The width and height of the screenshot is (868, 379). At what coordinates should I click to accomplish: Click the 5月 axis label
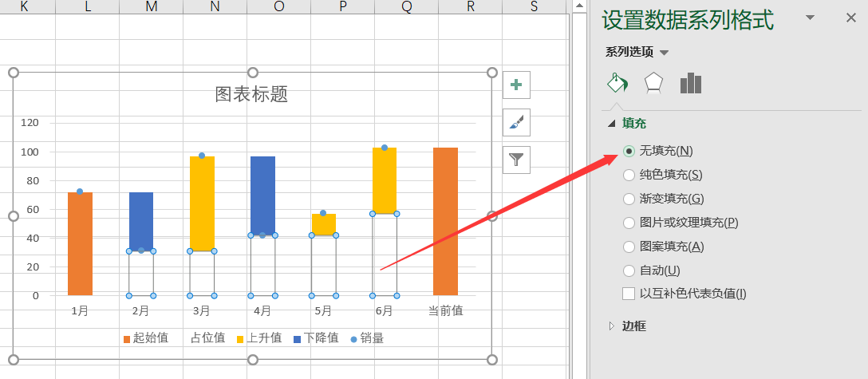pyautogui.click(x=324, y=311)
